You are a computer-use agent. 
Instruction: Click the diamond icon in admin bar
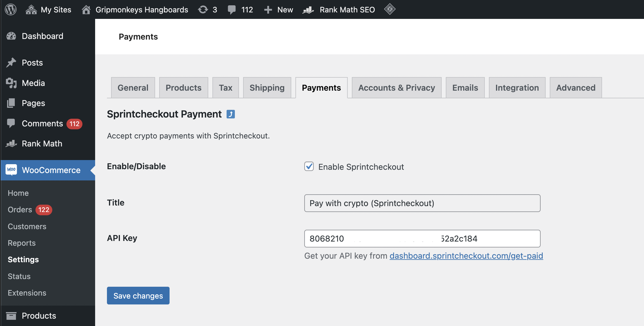point(390,9)
